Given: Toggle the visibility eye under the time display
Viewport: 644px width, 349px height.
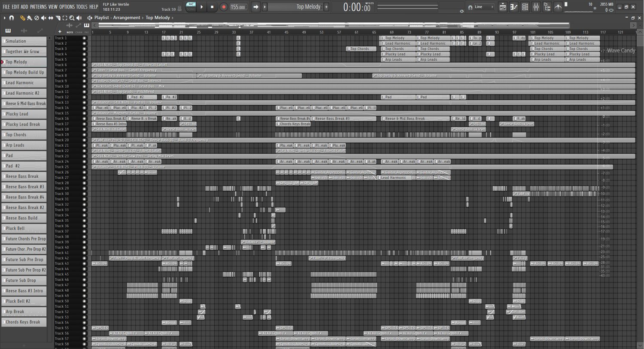Looking at the screenshot, I should 462,11.
